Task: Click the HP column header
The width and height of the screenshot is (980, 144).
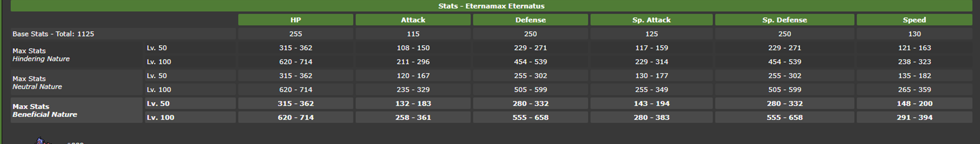Action: [x=296, y=20]
